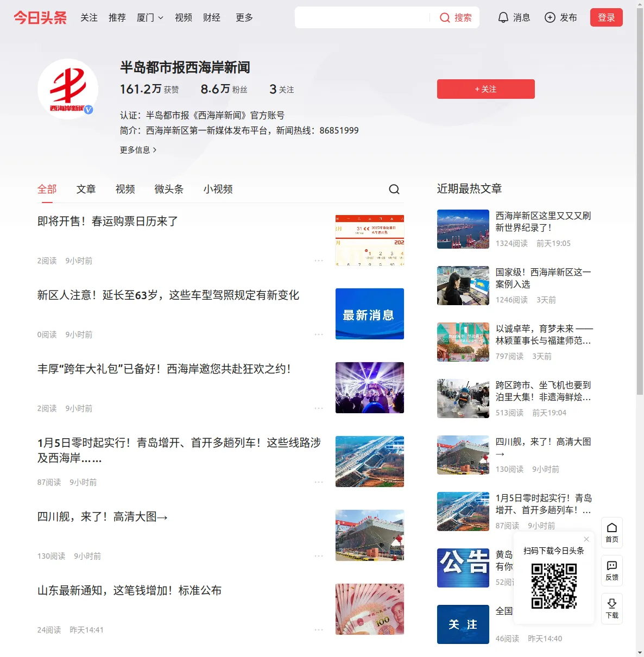Open hot article 以诚卓莘，育梦未来
This screenshot has height=657, width=644.
coord(544,334)
